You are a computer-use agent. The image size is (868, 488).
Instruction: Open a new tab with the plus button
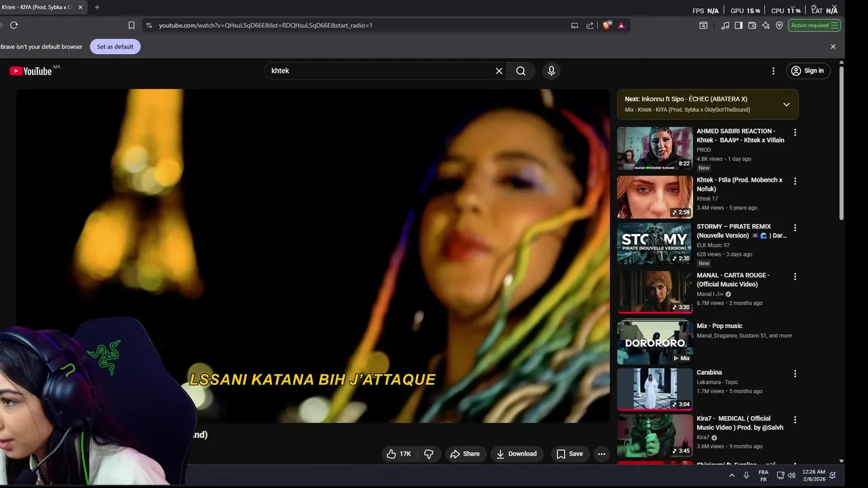point(97,7)
